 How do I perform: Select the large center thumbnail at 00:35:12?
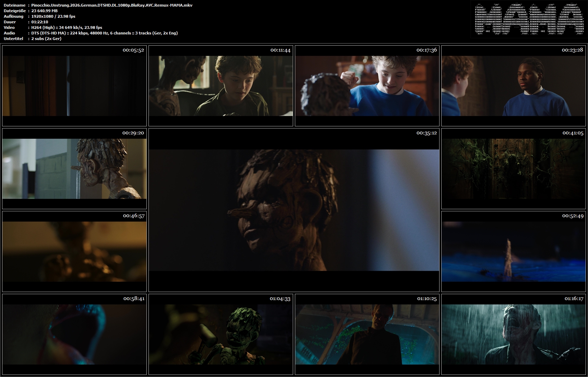coord(294,210)
